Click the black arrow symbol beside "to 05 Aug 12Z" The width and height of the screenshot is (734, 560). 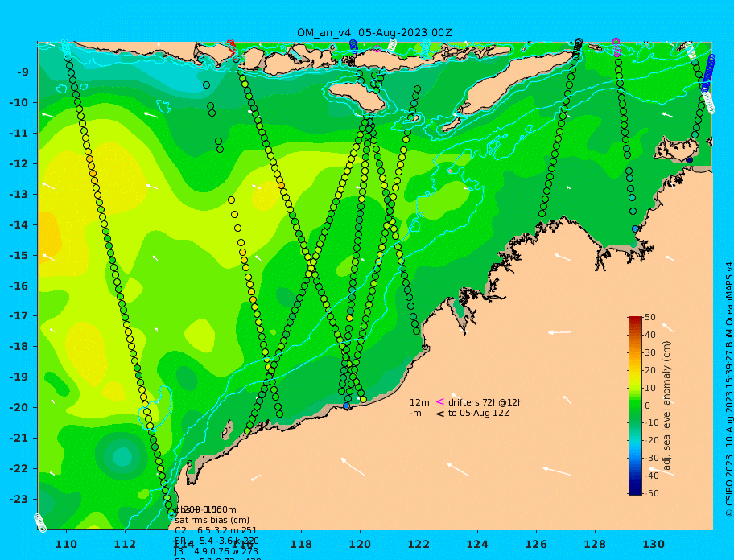440,414
